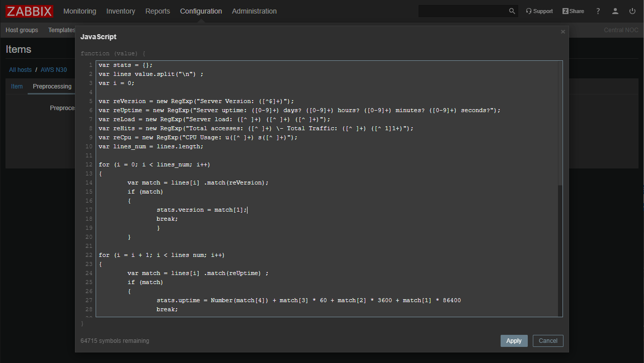Open the Monitoring menu
Image resolution: width=644 pixels, height=363 pixels.
click(79, 11)
